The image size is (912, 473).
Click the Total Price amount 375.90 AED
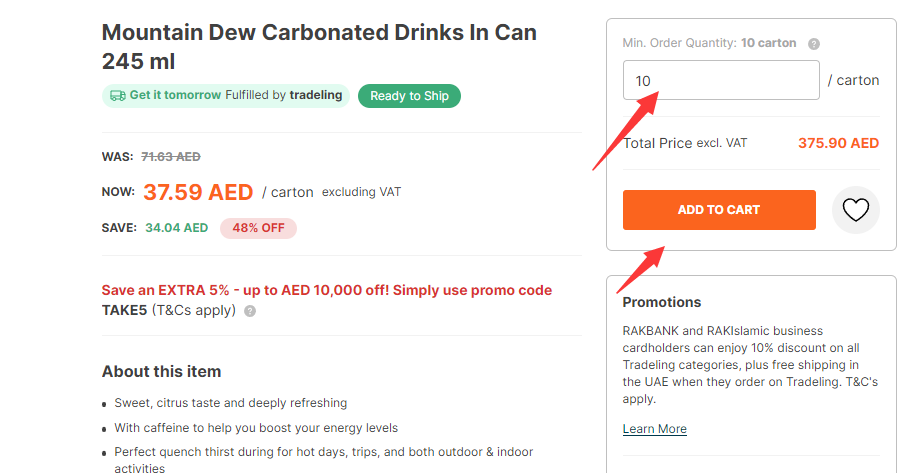838,143
